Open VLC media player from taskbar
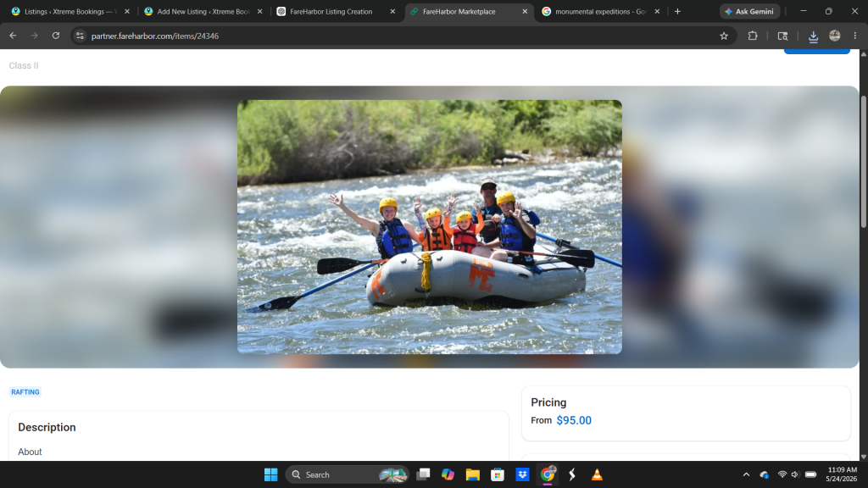Viewport: 868px width, 488px height. [x=597, y=474]
